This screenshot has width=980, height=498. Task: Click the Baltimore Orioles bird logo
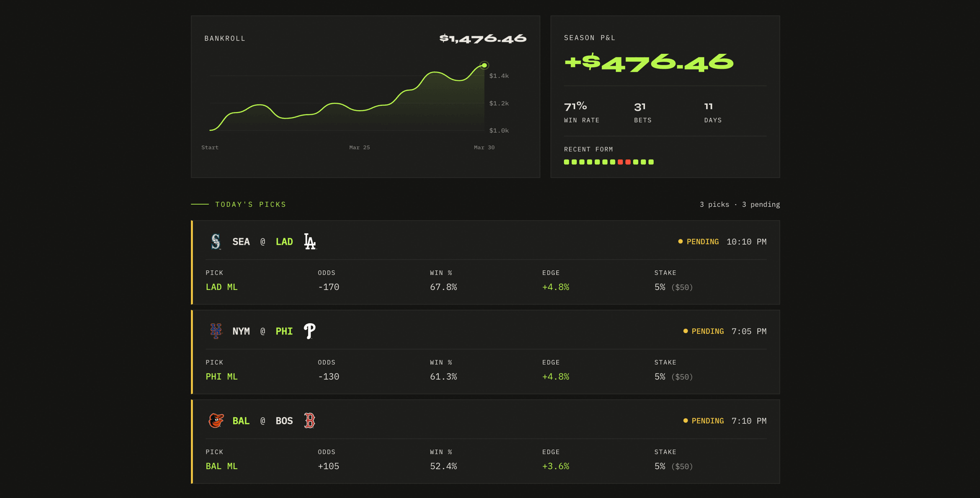[x=216, y=421]
